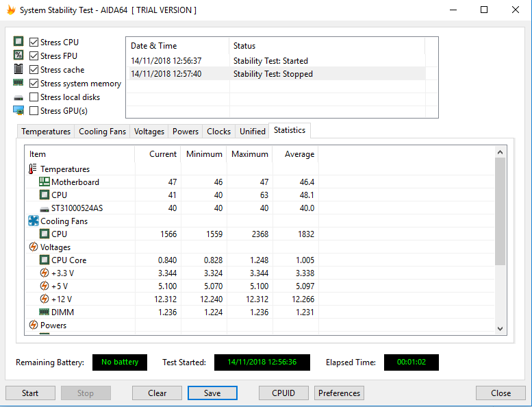Select the Statistics tab

tap(290, 130)
